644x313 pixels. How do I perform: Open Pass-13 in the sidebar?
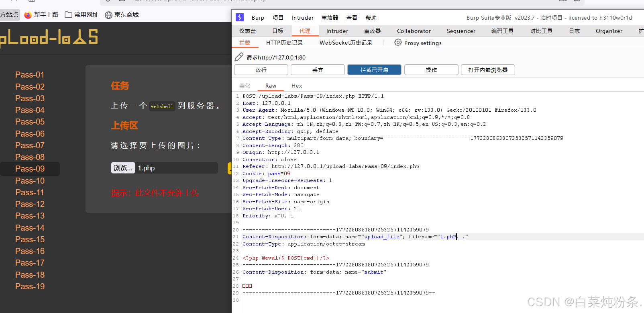point(30,216)
